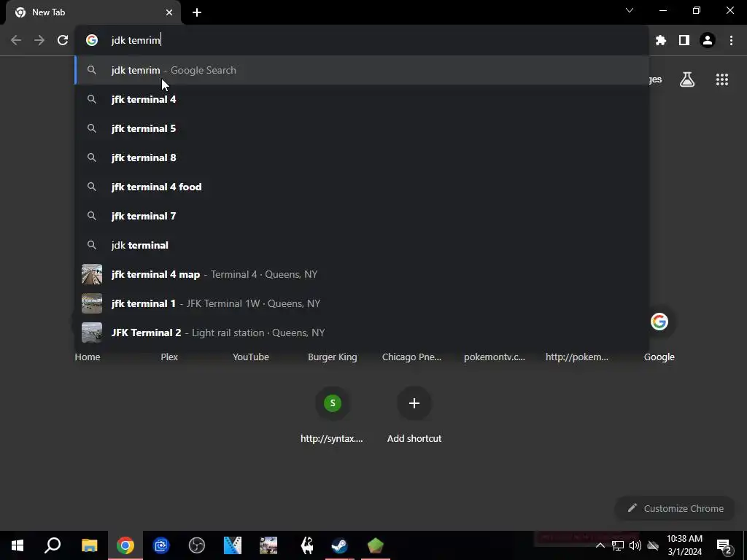Screen dimensions: 747x560
Task: Open the Steam taskbar icon
Action: [x=339, y=545]
